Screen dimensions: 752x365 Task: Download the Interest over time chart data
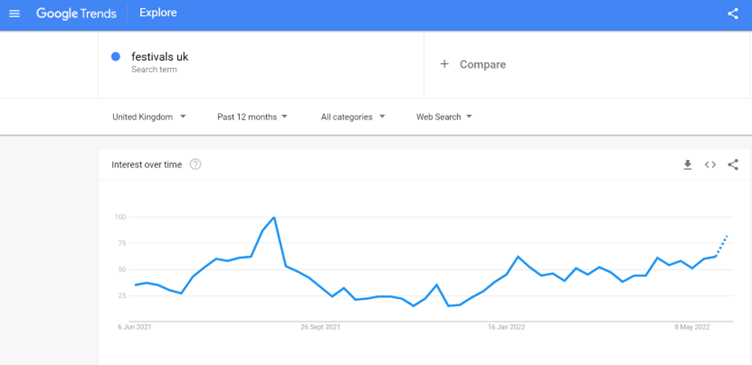pos(688,165)
